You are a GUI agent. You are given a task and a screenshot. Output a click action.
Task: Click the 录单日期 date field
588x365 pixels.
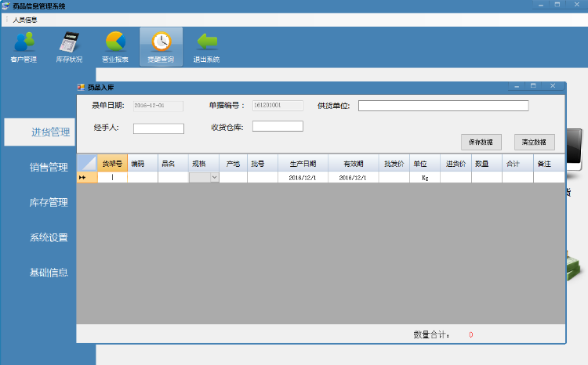click(158, 106)
